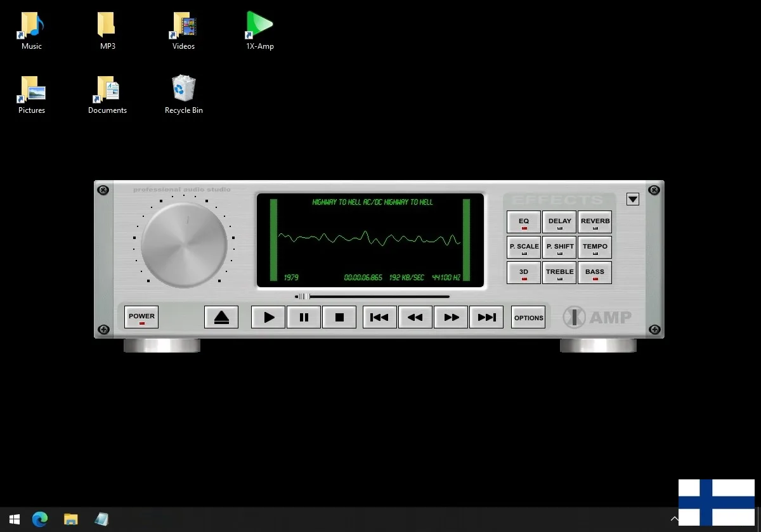The height and width of the screenshot is (532, 761).
Task: Skip to the previous track
Action: (379, 318)
